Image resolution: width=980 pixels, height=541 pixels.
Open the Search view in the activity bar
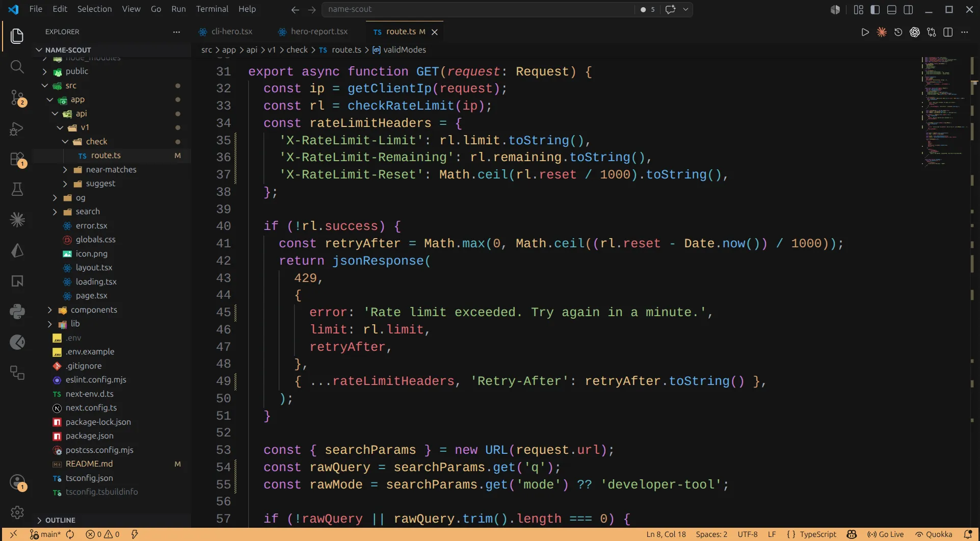coord(17,67)
